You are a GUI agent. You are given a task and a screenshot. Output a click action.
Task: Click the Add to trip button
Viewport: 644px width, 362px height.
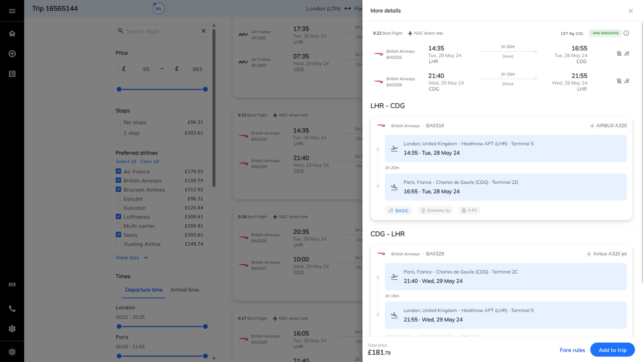tap(612, 350)
